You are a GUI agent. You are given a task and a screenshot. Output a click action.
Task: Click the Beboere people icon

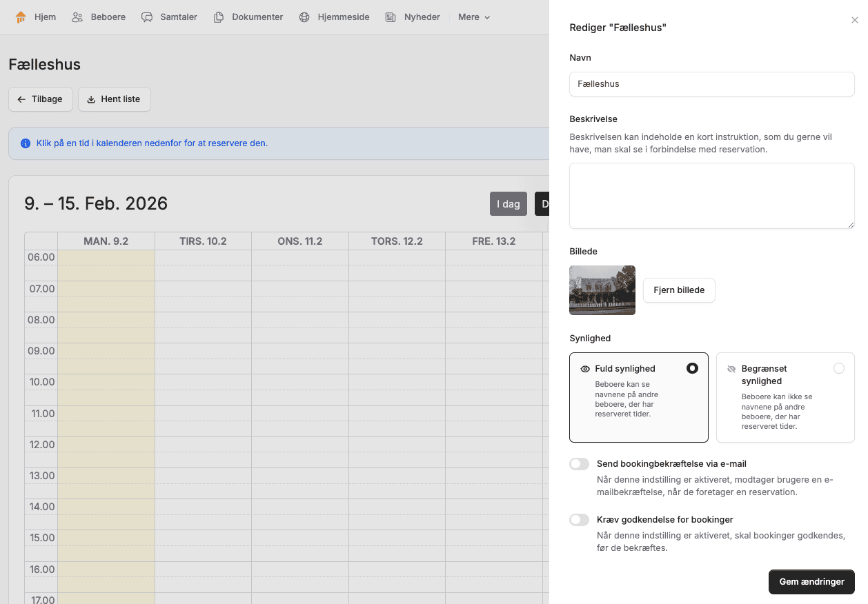point(77,17)
